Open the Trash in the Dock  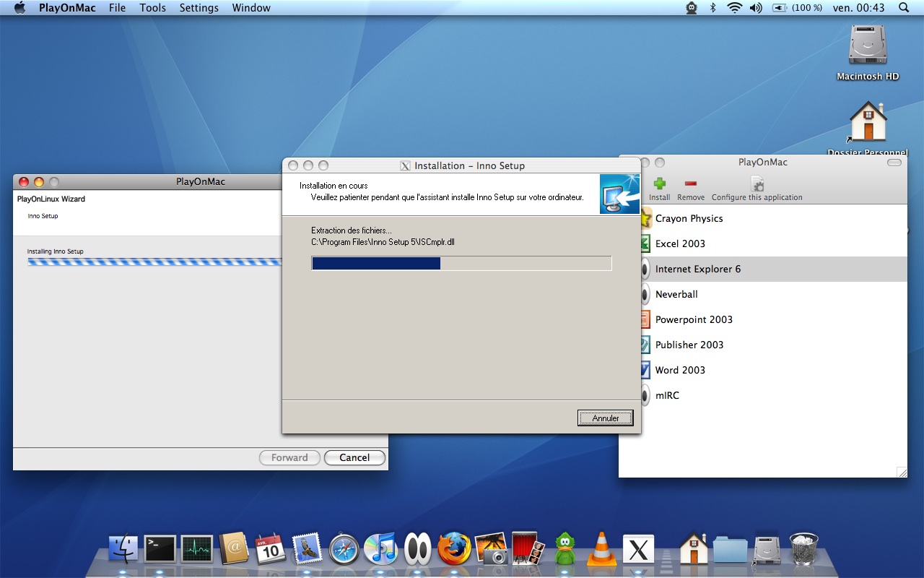804,549
